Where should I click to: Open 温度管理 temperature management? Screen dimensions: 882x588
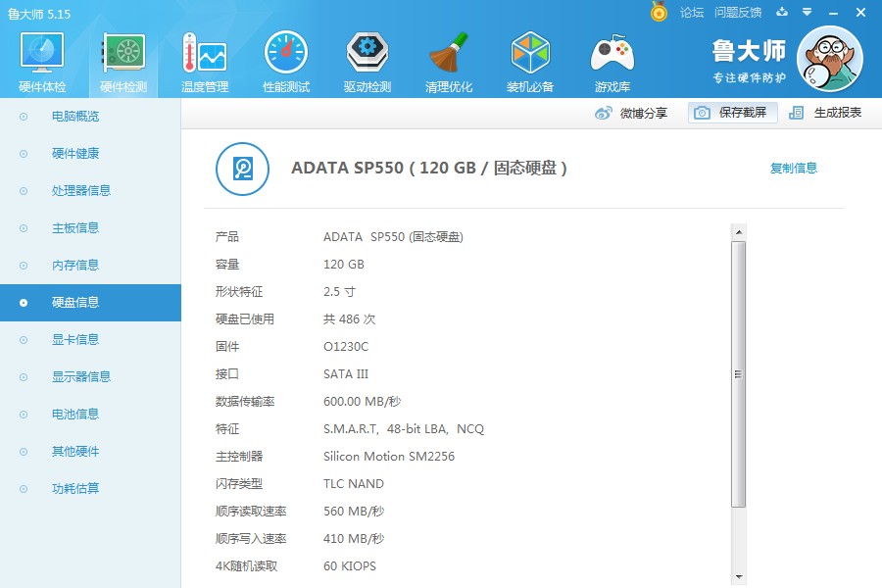(x=205, y=62)
